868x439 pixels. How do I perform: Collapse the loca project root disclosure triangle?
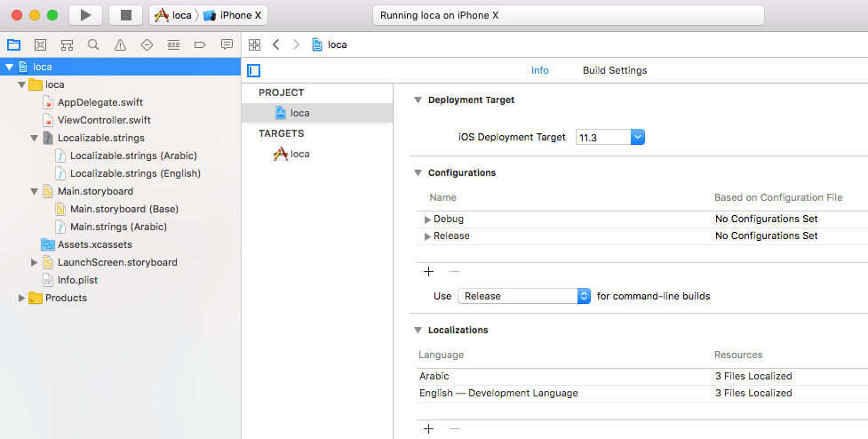(10, 67)
